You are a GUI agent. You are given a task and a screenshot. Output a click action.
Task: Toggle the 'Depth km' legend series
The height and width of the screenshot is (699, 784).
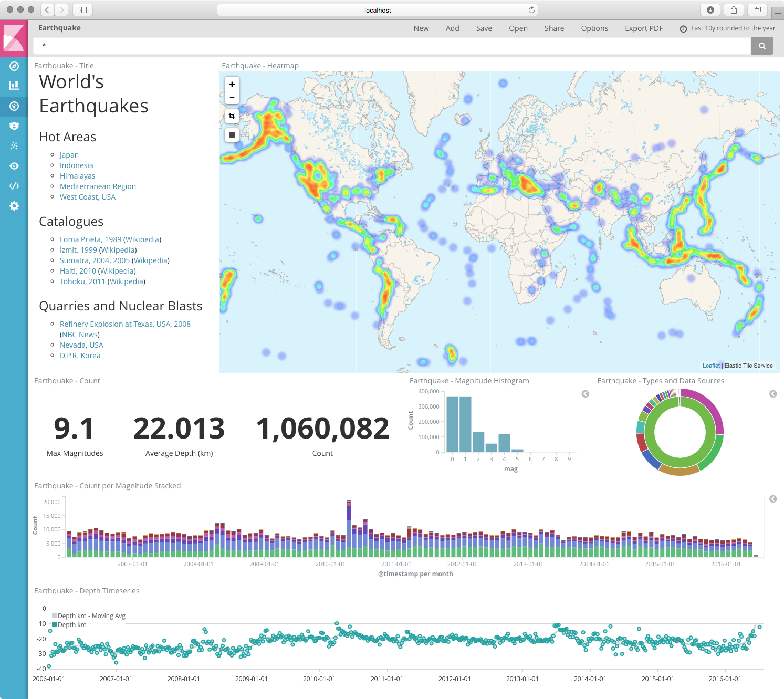tap(71, 625)
